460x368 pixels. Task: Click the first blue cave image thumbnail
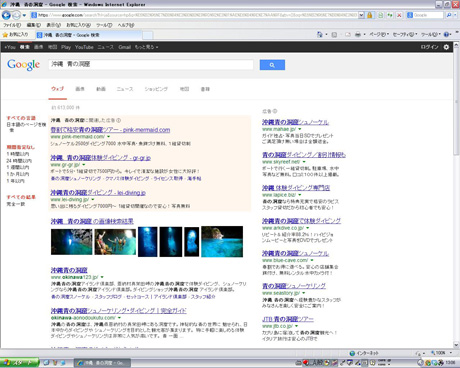(71, 242)
